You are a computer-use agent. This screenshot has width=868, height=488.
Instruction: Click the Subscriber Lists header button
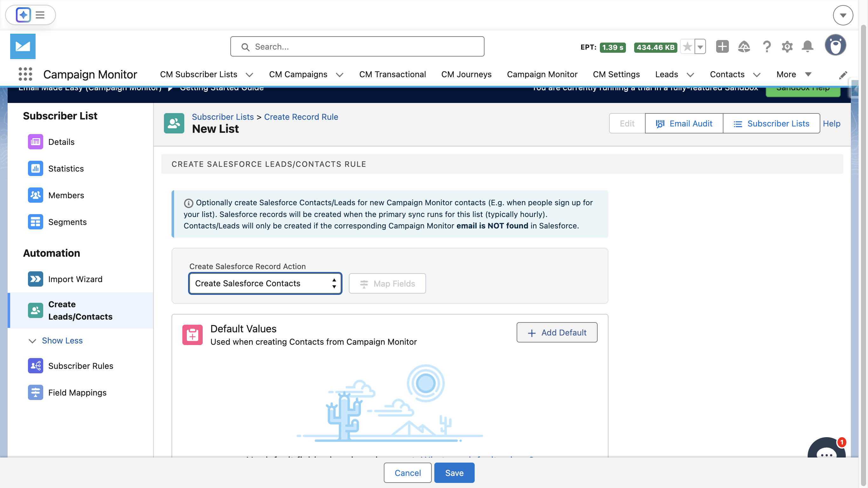click(x=771, y=123)
